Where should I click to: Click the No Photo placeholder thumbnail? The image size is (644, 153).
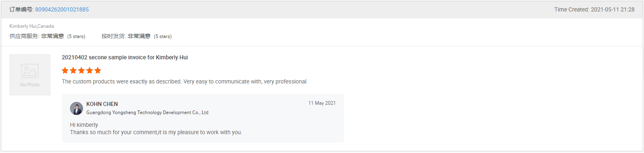30,75
